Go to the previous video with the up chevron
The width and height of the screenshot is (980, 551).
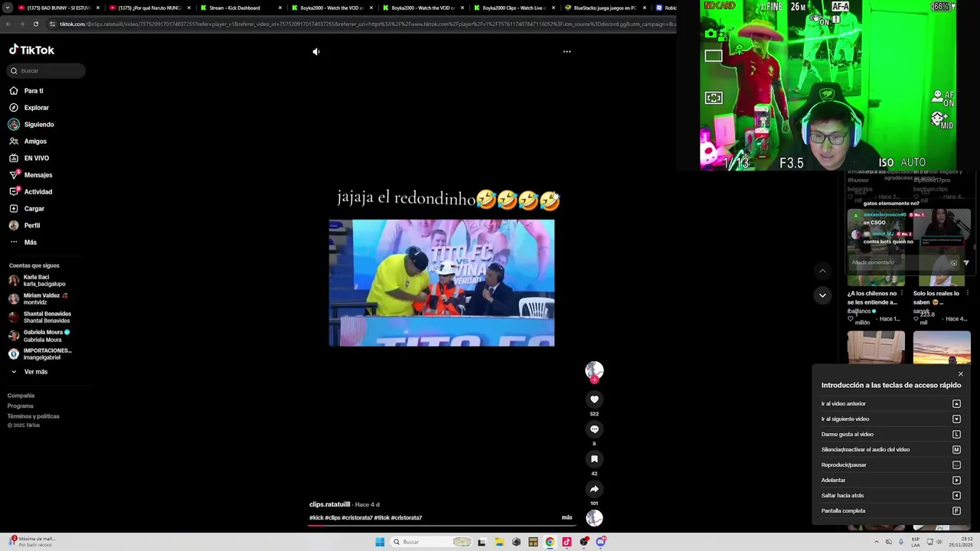pyautogui.click(x=822, y=271)
